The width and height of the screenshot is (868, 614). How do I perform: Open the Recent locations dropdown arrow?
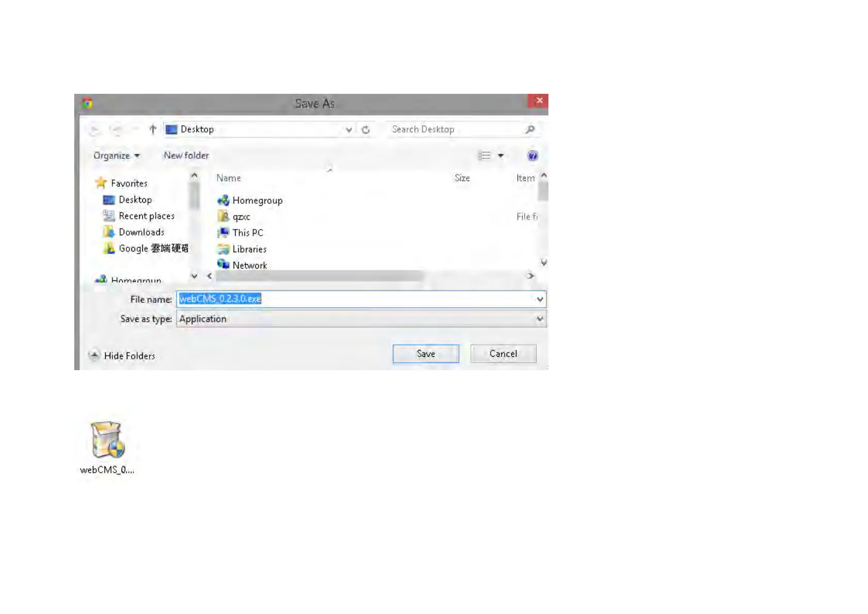point(135,130)
